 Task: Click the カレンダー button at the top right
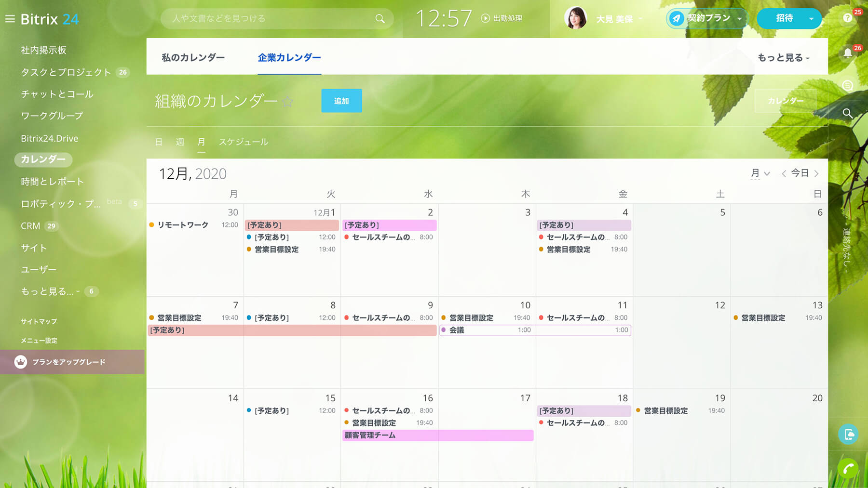click(x=785, y=101)
